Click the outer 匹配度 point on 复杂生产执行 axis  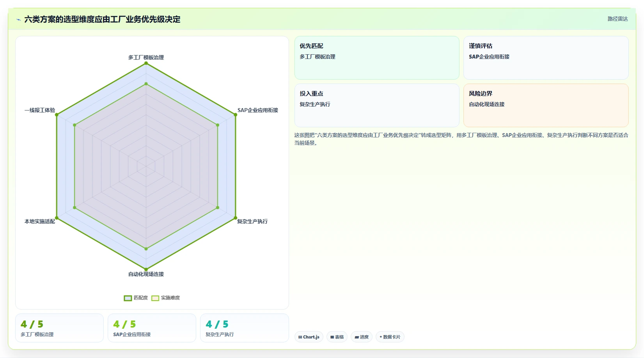pyautogui.click(x=235, y=218)
